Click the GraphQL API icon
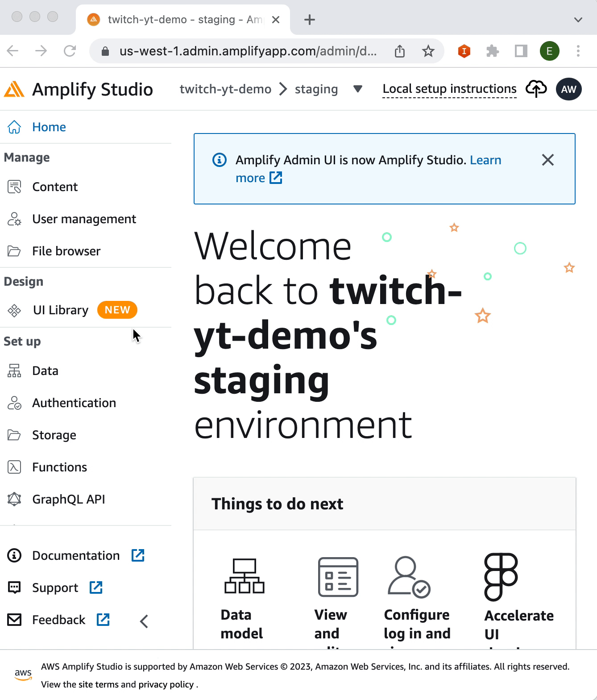Image resolution: width=597 pixels, height=700 pixels. point(14,500)
